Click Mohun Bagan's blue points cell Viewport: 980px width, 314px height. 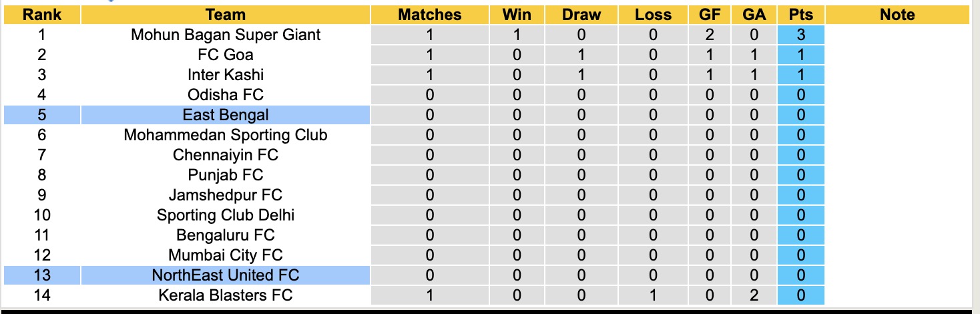800,35
